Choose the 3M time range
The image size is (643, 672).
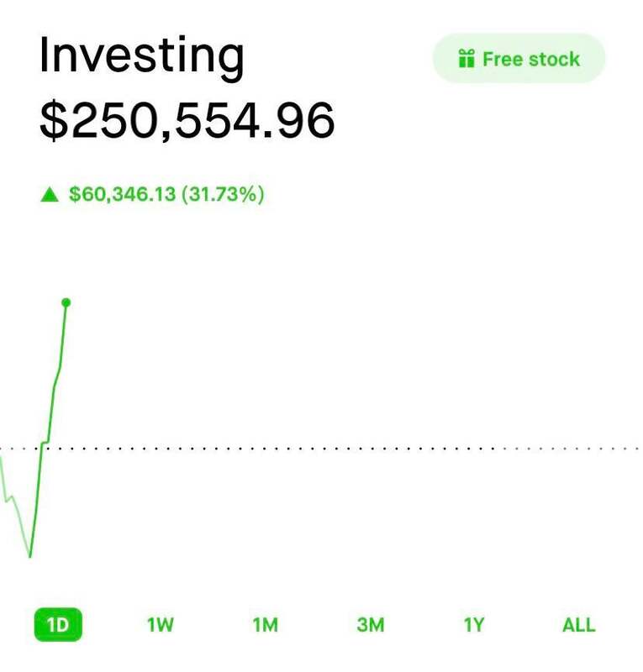click(370, 625)
